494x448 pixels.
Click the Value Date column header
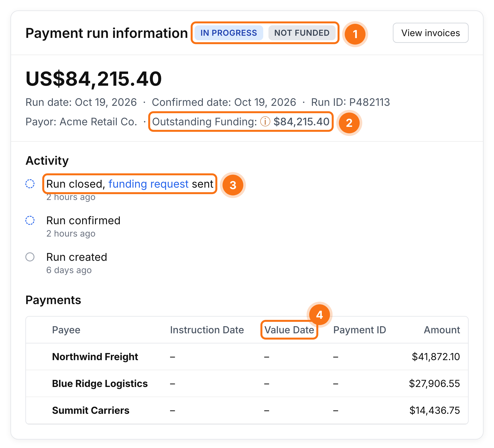(x=289, y=330)
